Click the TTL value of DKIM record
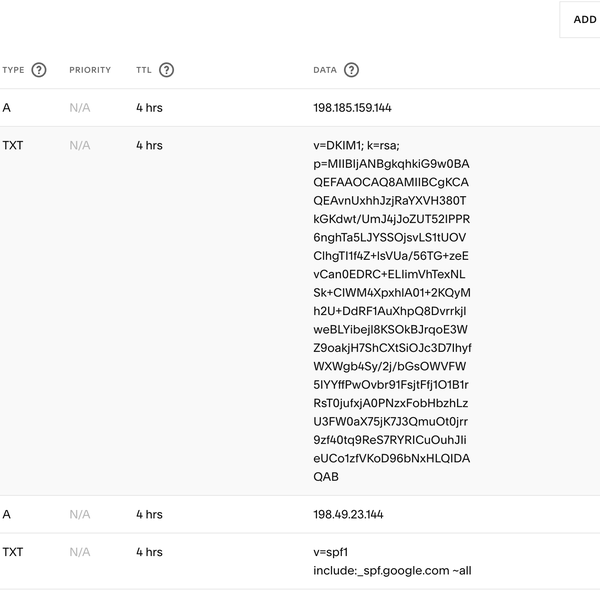 pos(149,145)
